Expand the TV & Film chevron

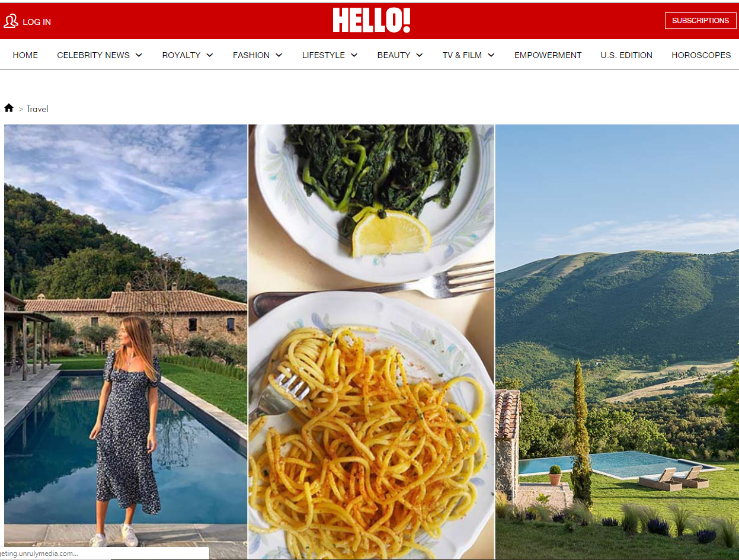[491, 55]
